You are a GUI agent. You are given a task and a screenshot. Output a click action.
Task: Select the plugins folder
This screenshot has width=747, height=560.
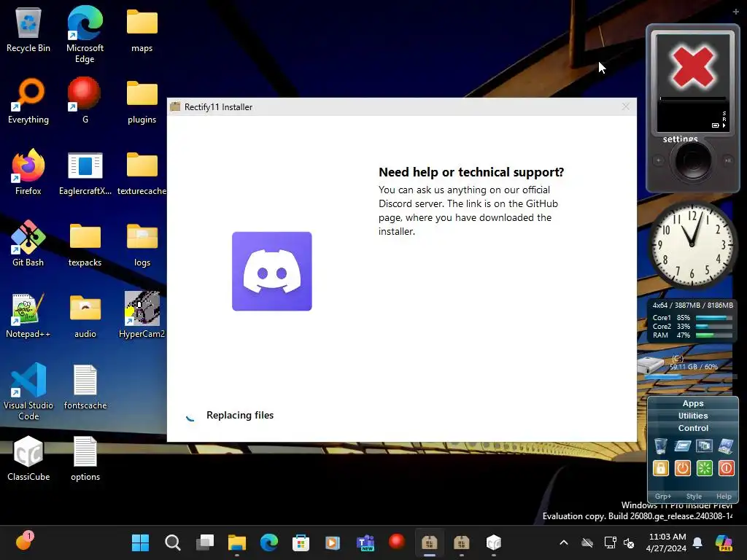142,101
